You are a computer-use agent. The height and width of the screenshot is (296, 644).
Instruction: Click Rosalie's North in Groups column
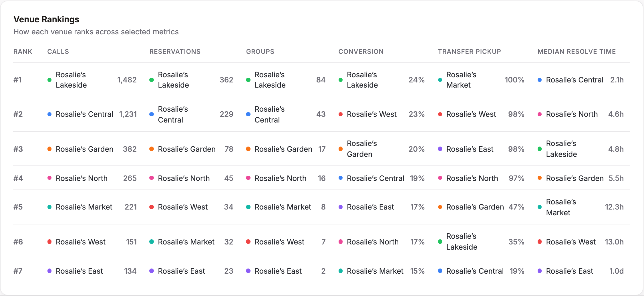(x=280, y=178)
